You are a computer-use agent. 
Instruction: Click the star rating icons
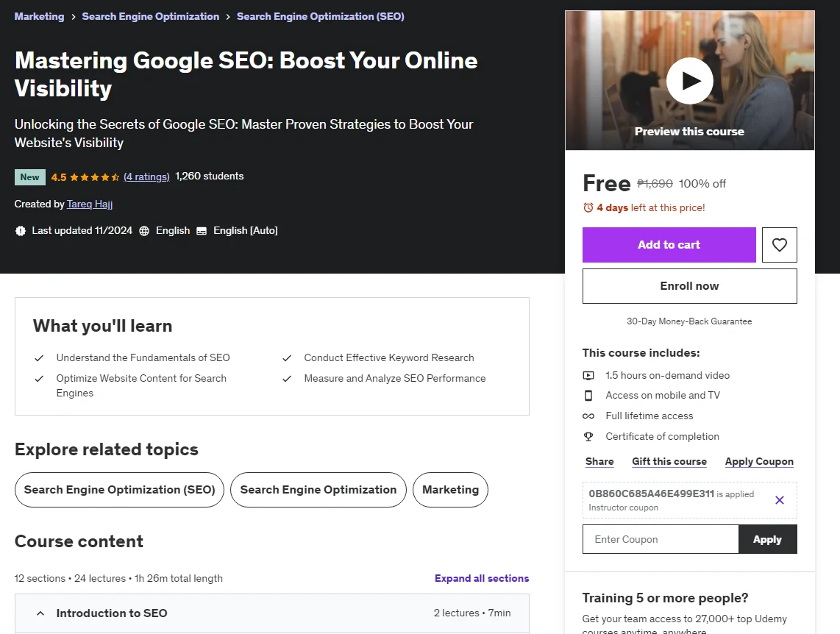[94, 177]
